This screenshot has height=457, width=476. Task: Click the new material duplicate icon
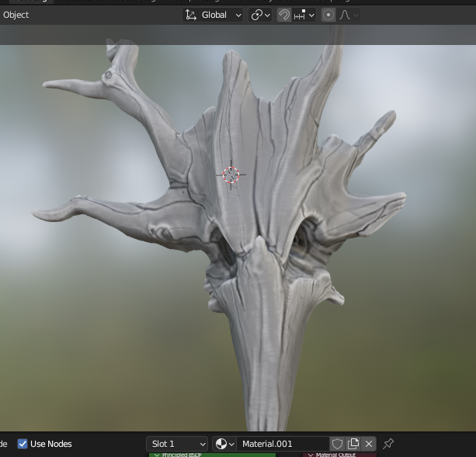[353, 444]
